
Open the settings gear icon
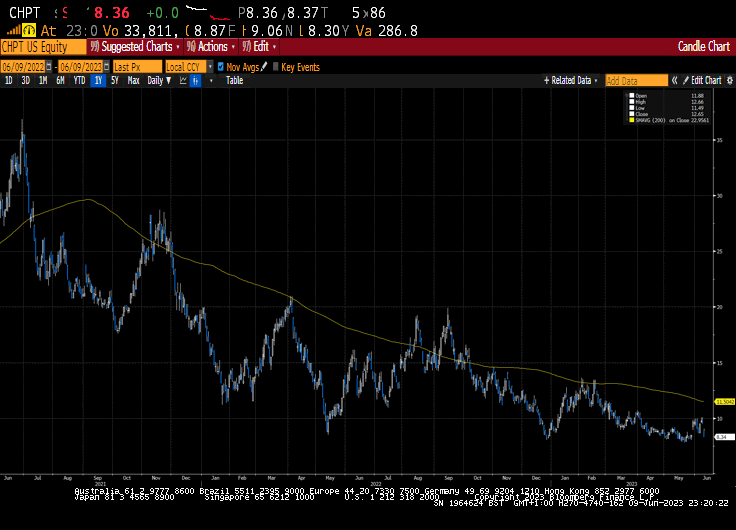point(730,80)
